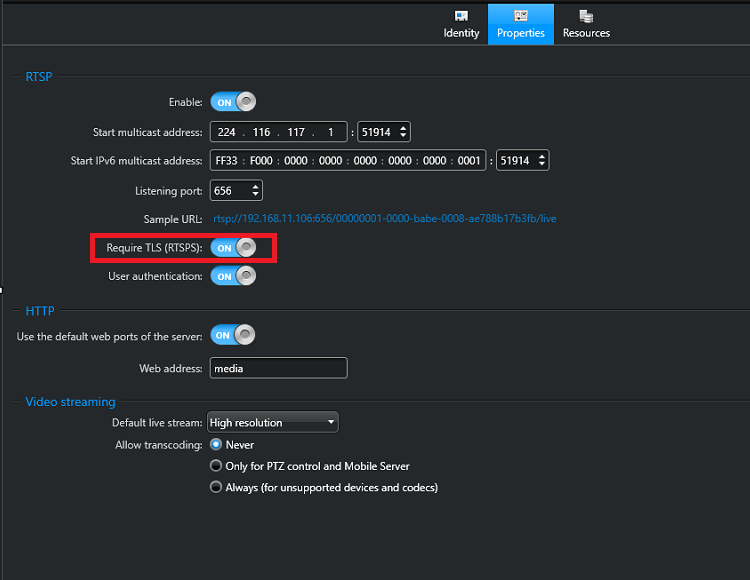The height and width of the screenshot is (580, 750).
Task: Increase Listening port with up arrow
Action: tap(256, 186)
